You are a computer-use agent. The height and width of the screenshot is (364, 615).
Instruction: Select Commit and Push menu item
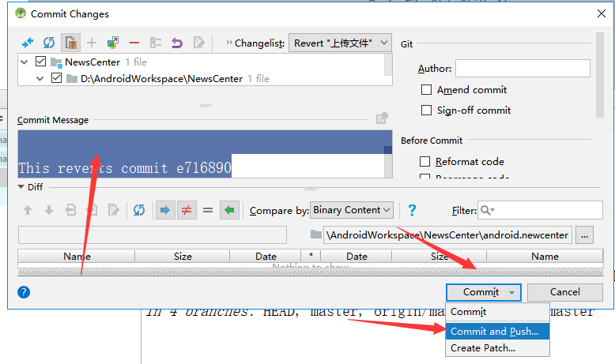tap(497, 332)
